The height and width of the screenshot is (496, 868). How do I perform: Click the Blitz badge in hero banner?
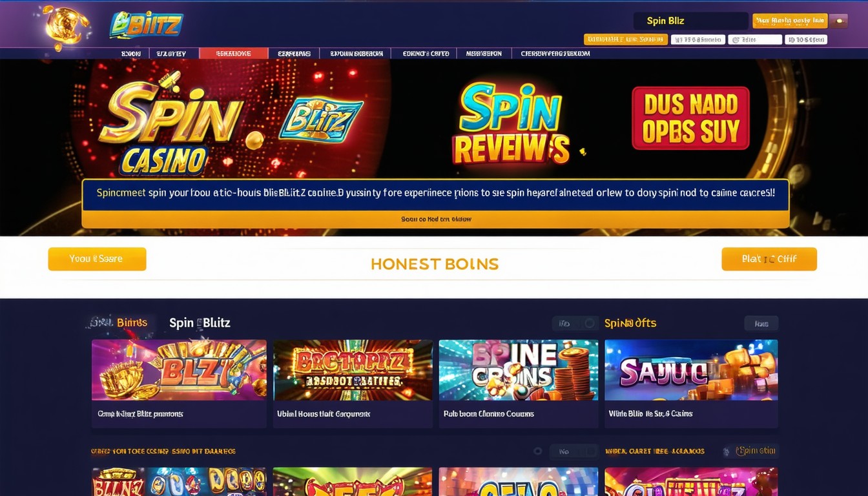point(321,119)
